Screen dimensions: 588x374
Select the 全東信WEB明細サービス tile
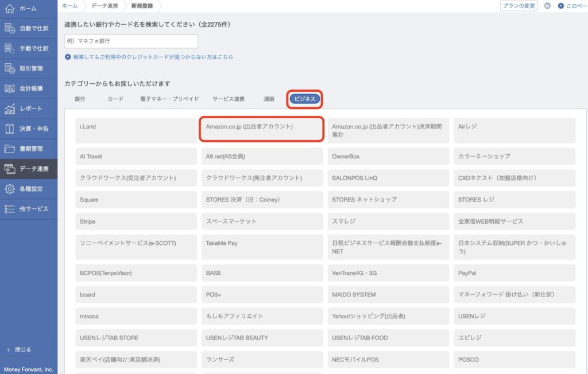coord(514,221)
